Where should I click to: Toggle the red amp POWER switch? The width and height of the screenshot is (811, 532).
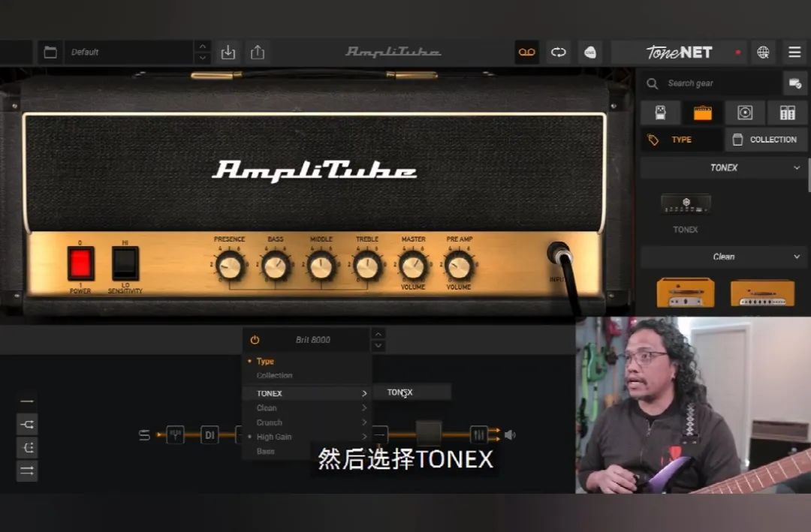click(x=80, y=263)
